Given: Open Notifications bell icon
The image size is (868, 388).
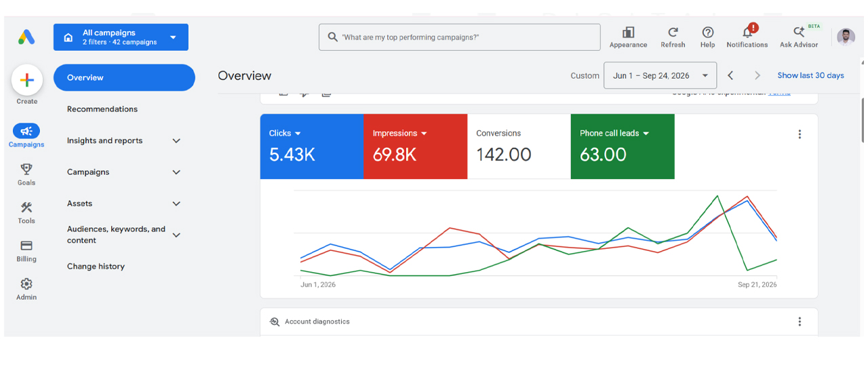Looking at the screenshot, I should pos(748,32).
